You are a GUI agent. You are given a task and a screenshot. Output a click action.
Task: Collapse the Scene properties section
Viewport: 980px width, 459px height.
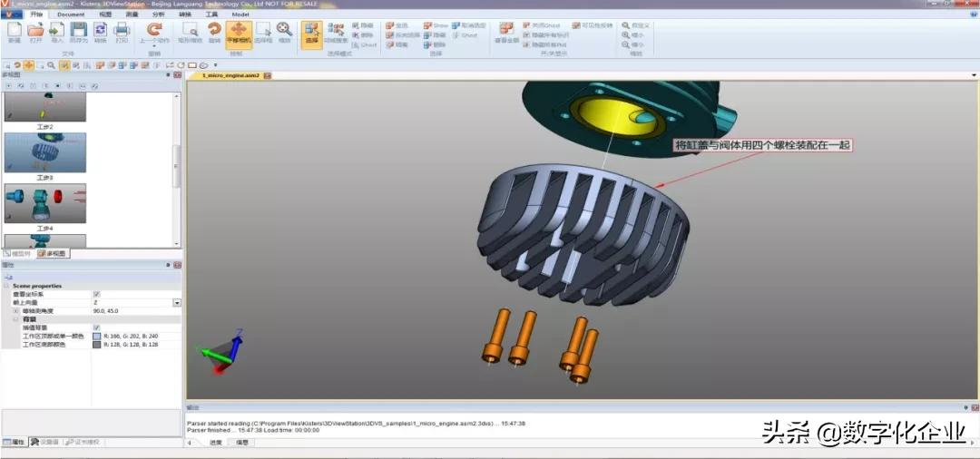pos(6,286)
